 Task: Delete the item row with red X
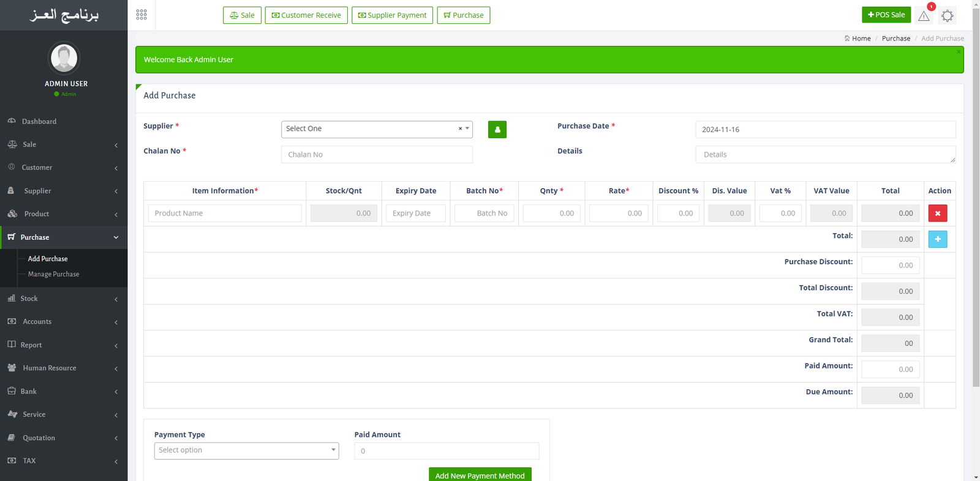(x=937, y=213)
